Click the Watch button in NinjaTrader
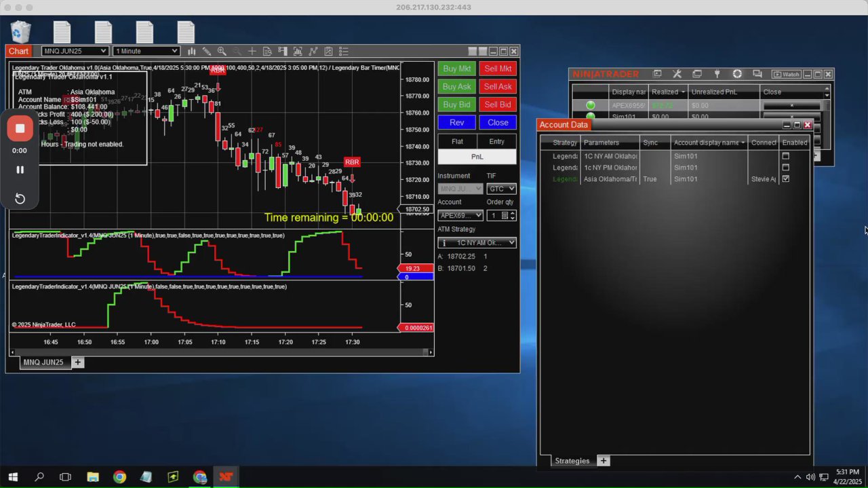This screenshot has width=868, height=488. (x=787, y=74)
